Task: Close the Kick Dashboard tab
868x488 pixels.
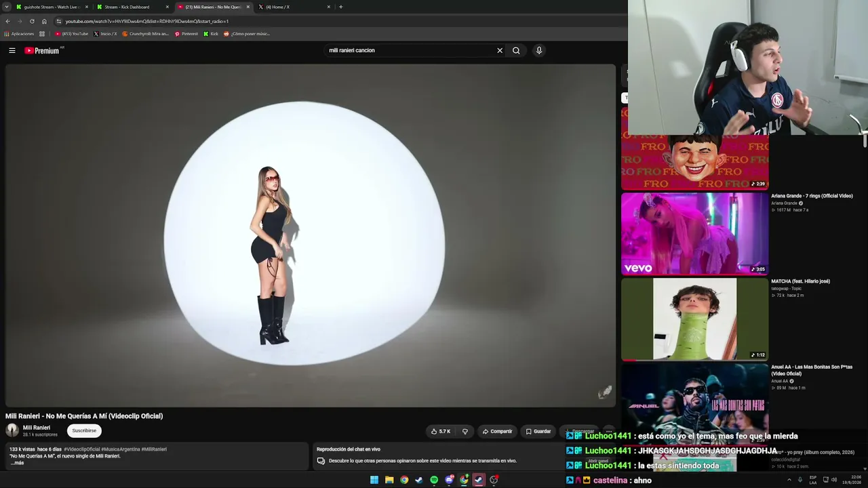Action: 167,7
